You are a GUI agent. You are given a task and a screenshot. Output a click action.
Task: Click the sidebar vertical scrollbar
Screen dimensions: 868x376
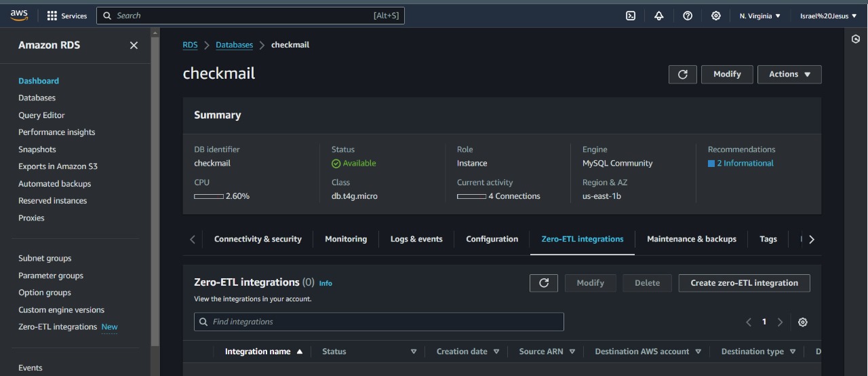click(x=155, y=190)
